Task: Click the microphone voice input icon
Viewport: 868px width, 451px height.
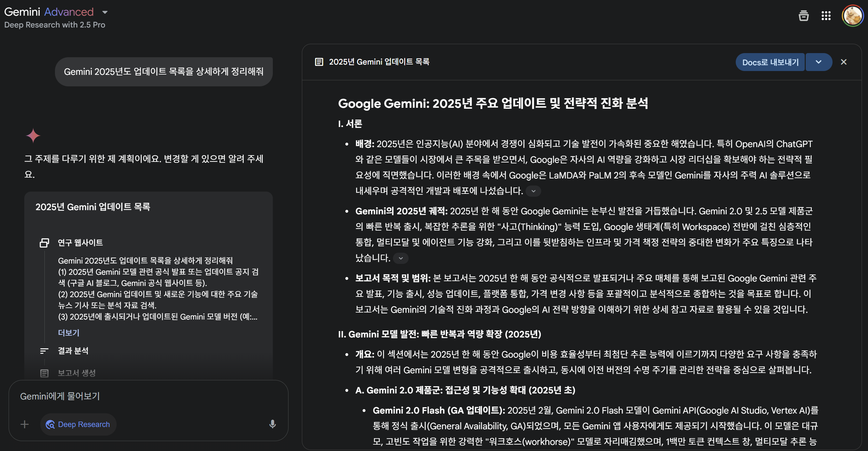Action: (x=272, y=424)
